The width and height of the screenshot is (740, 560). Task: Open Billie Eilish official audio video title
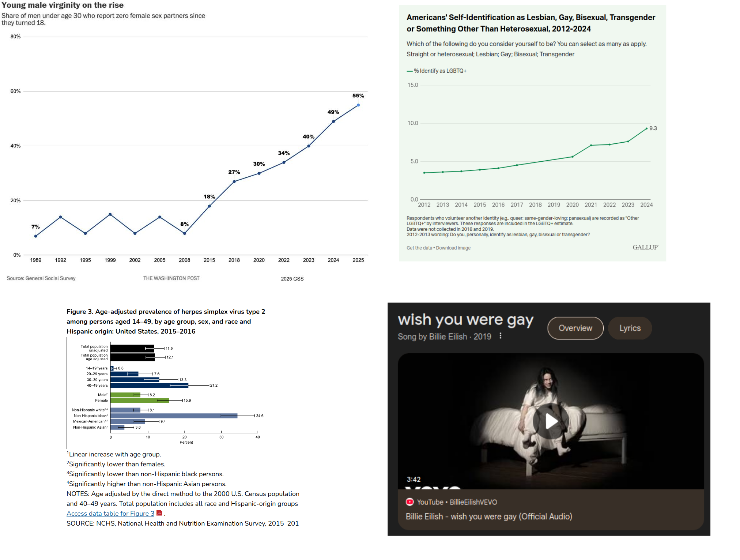pyautogui.click(x=489, y=516)
